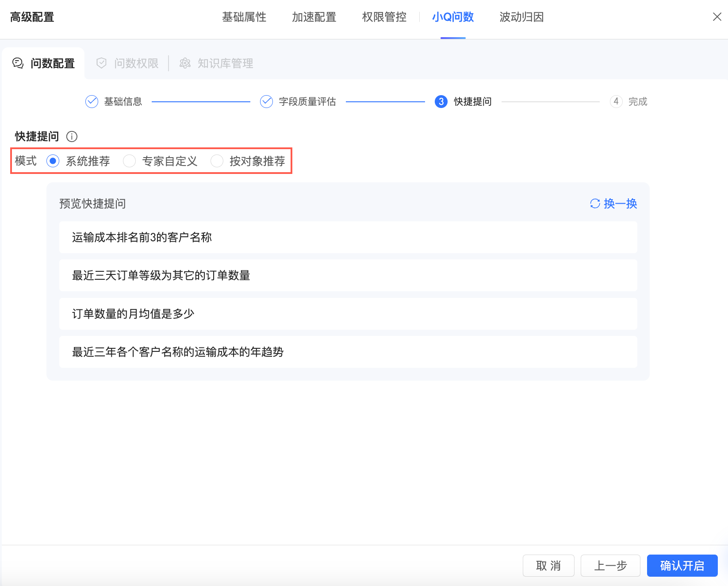Click the 快捷提问 step label
The image size is (728, 586).
pyautogui.click(x=473, y=101)
